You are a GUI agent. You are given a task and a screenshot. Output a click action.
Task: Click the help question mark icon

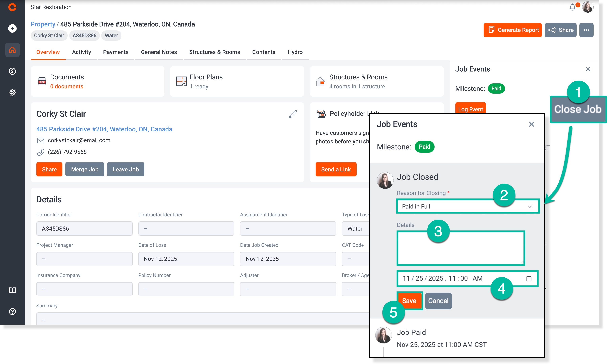(x=12, y=312)
